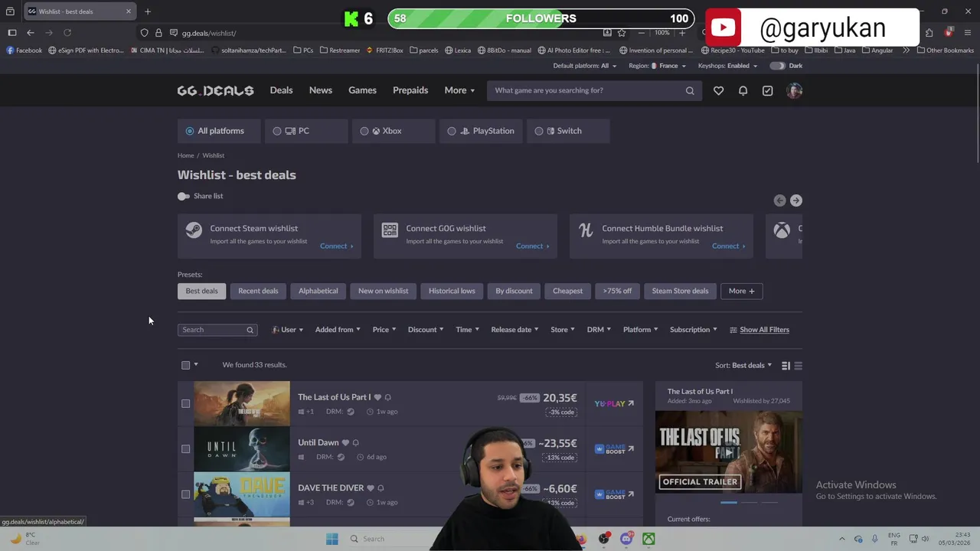Expand the Store filter dropdown

pyautogui.click(x=563, y=330)
